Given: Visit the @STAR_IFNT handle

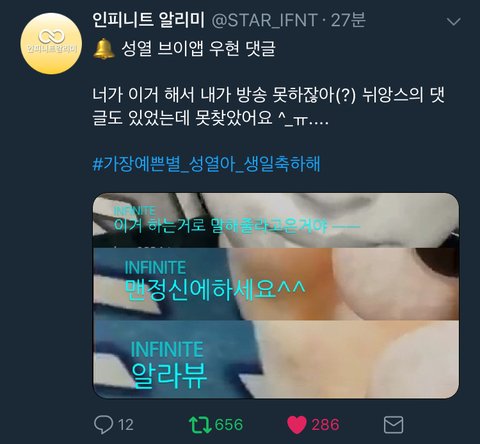Looking at the screenshot, I should pyautogui.click(x=265, y=21).
